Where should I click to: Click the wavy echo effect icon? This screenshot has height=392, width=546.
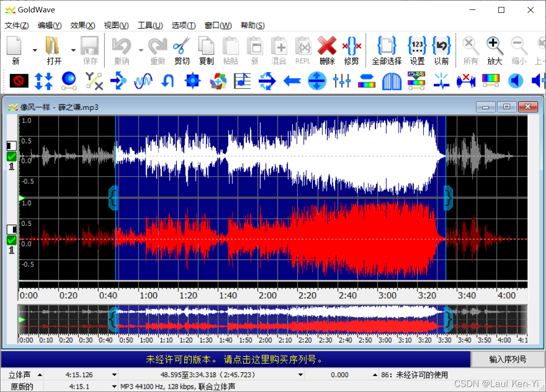coord(143,81)
